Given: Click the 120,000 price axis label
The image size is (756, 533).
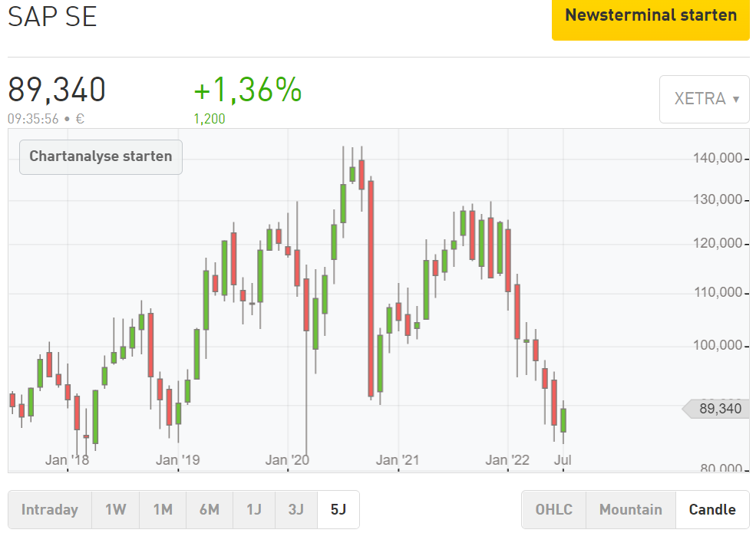Looking at the screenshot, I should click(x=718, y=243).
